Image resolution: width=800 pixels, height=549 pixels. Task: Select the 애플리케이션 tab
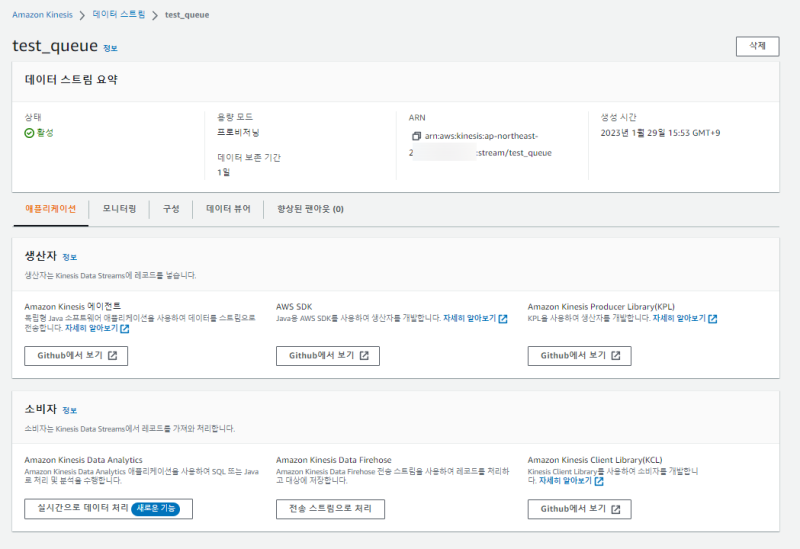click(51, 209)
